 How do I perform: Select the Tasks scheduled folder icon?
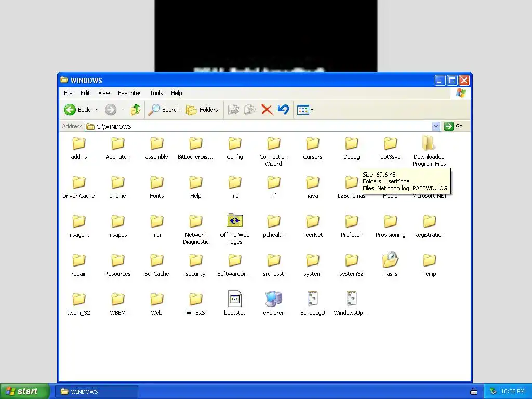click(391, 260)
